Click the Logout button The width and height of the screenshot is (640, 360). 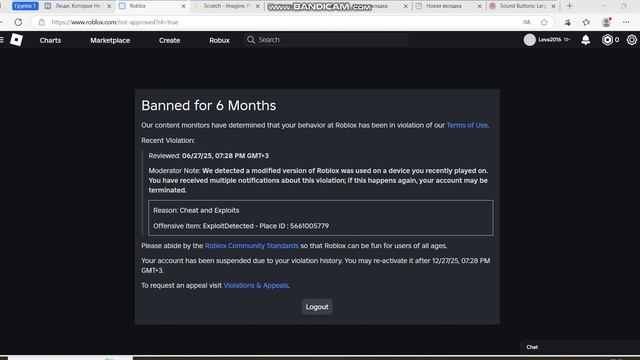click(317, 307)
